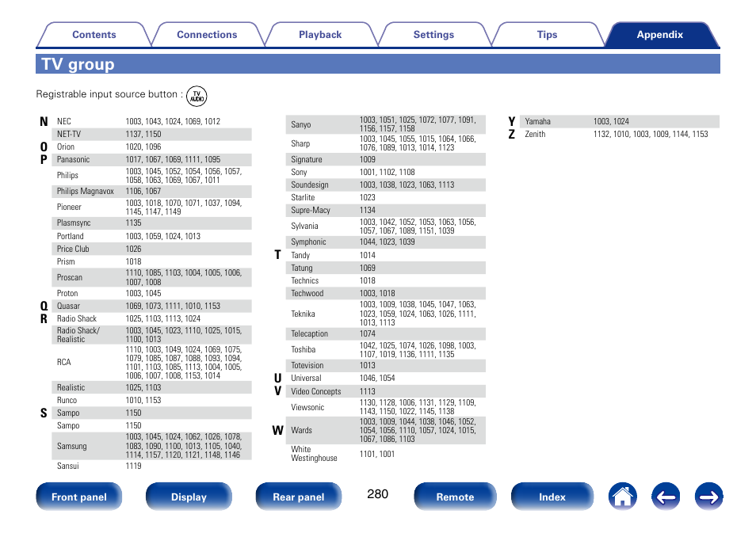The width and height of the screenshot is (756, 533).
Task: Click the Tandy code 1014
Action: (x=368, y=256)
